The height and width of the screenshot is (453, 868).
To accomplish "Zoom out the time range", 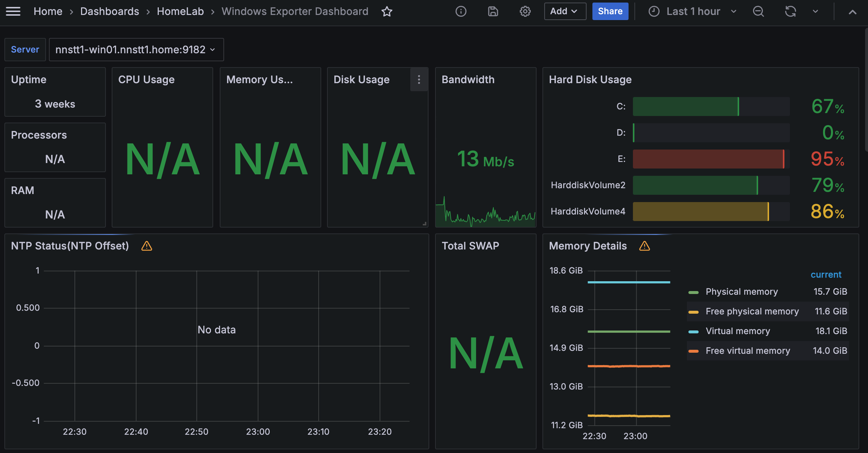I will [x=758, y=12].
